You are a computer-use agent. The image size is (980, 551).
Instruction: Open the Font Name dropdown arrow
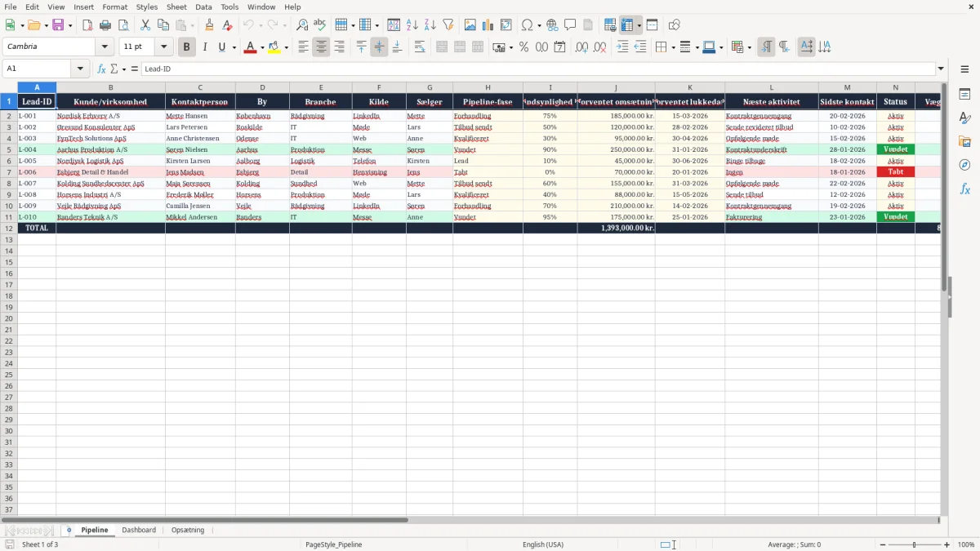coord(105,47)
